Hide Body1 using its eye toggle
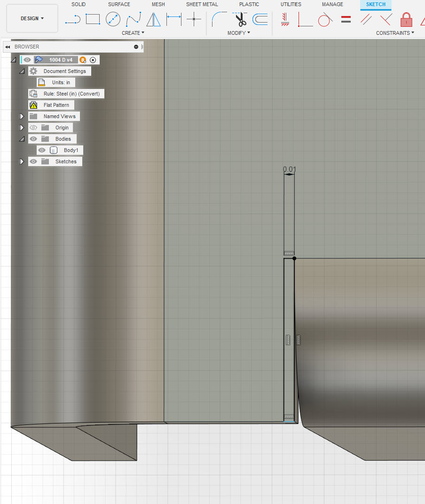 coord(42,150)
